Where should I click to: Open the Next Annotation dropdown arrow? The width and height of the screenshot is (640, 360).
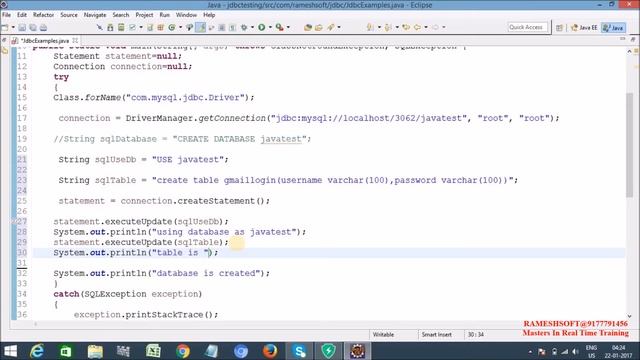[379, 27]
